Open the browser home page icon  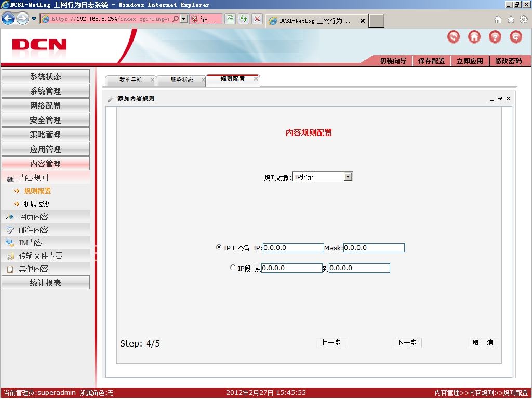(498, 19)
